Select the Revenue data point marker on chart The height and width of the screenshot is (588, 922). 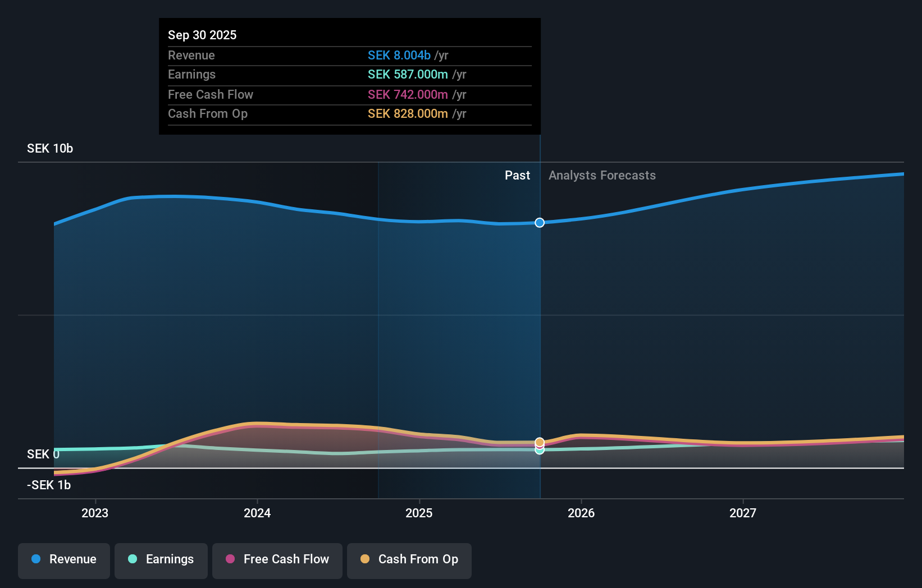[539, 223]
